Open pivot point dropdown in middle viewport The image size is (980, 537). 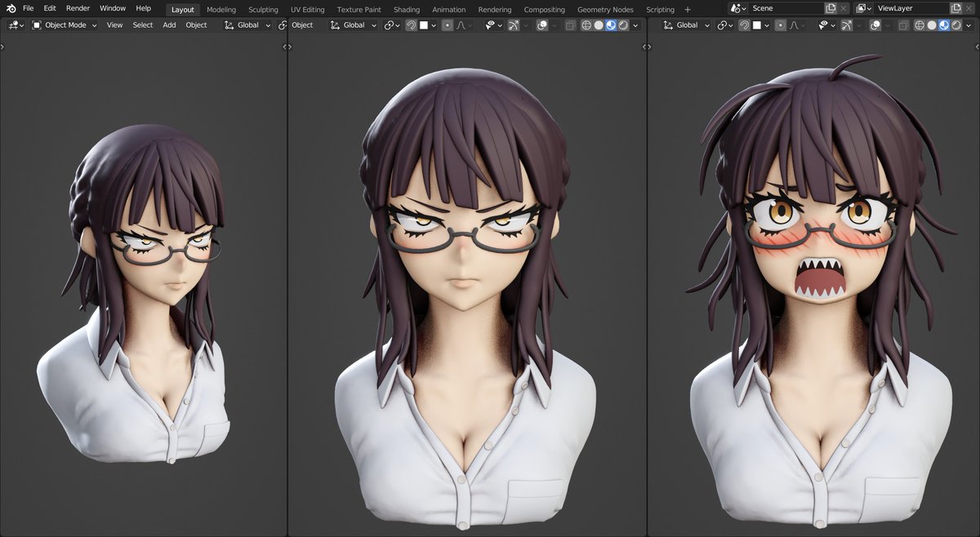pyautogui.click(x=392, y=25)
